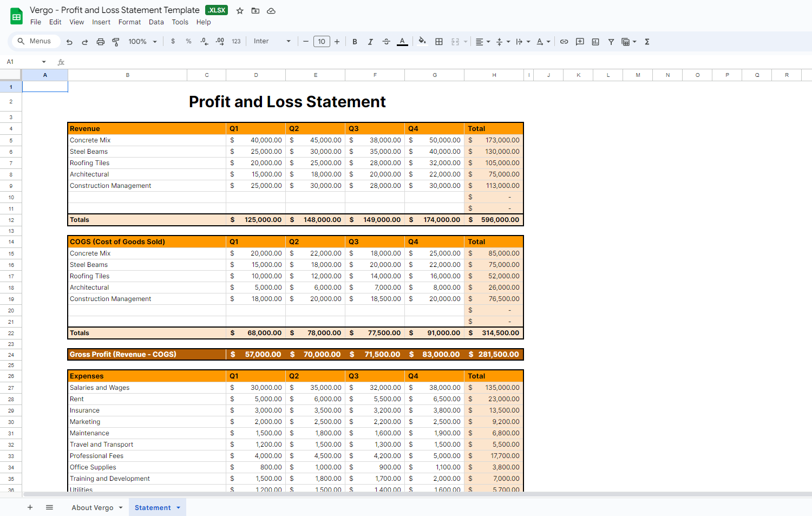812x516 pixels.
Task: Create a filter
Action: coord(611,42)
